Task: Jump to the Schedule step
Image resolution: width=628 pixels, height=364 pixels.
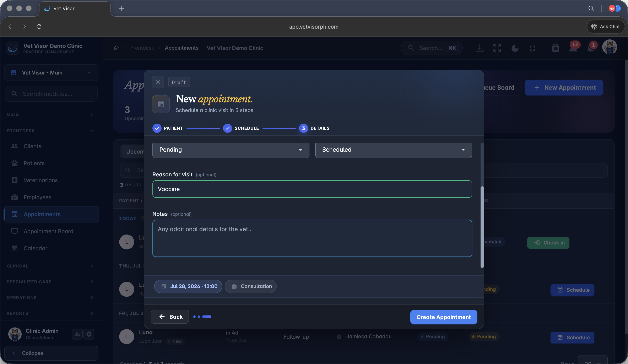Action: click(x=241, y=128)
